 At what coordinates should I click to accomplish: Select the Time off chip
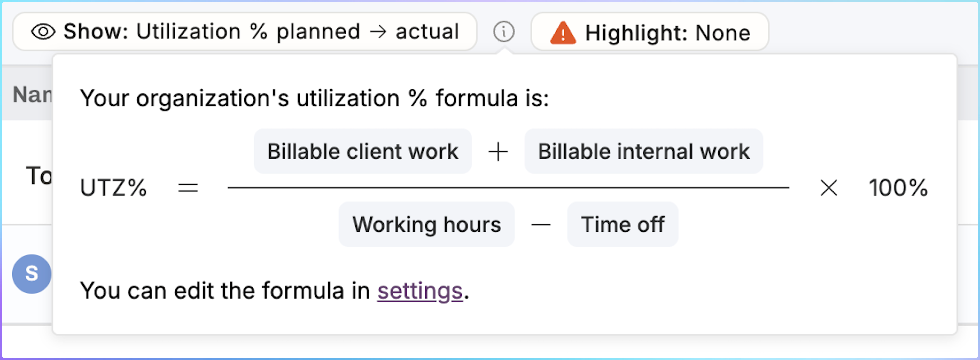[623, 224]
